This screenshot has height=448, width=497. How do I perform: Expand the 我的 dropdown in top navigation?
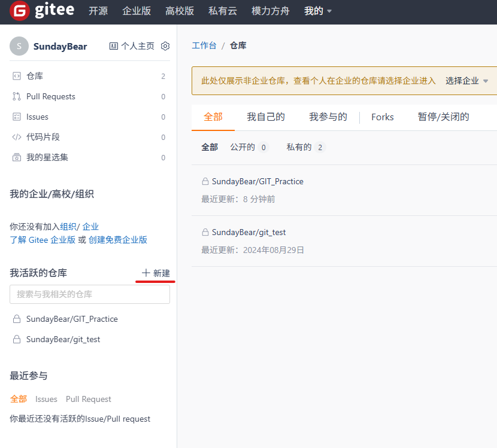[317, 11]
